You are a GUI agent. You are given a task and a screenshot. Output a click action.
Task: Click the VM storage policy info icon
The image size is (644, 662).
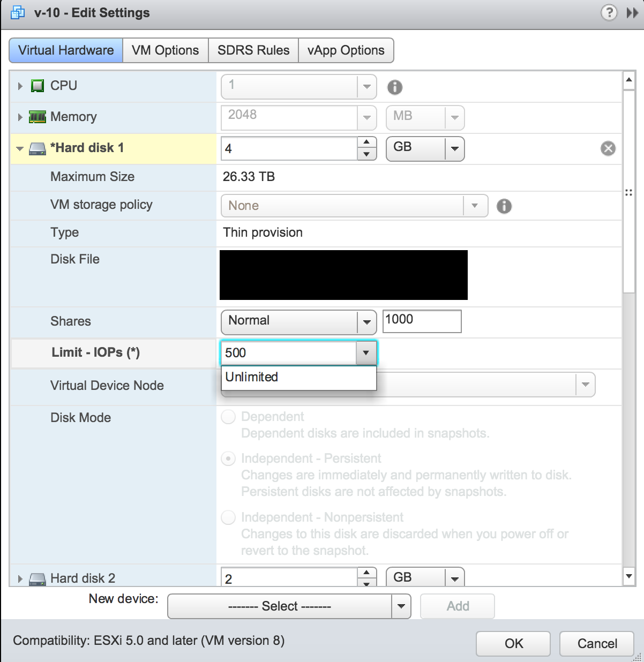pyautogui.click(x=504, y=206)
